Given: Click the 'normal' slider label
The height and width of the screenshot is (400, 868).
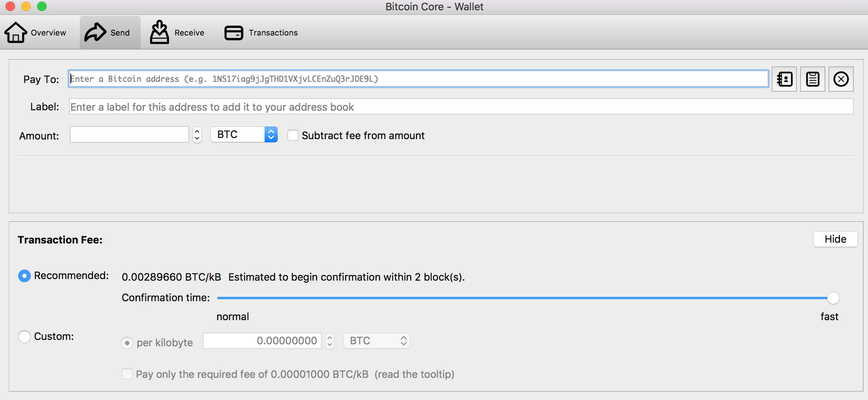Looking at the screenshot, I should point(233,317).
